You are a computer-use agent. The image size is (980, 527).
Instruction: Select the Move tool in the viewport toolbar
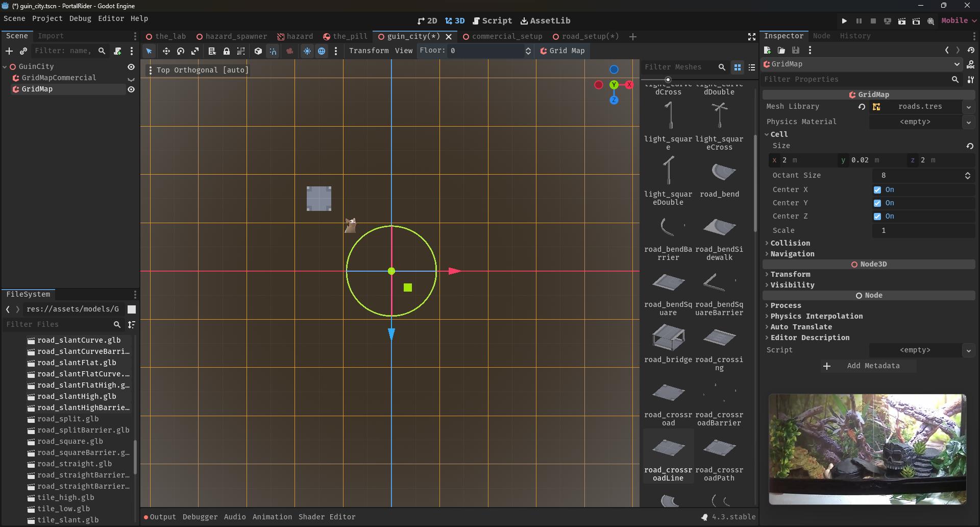(166, 51)
